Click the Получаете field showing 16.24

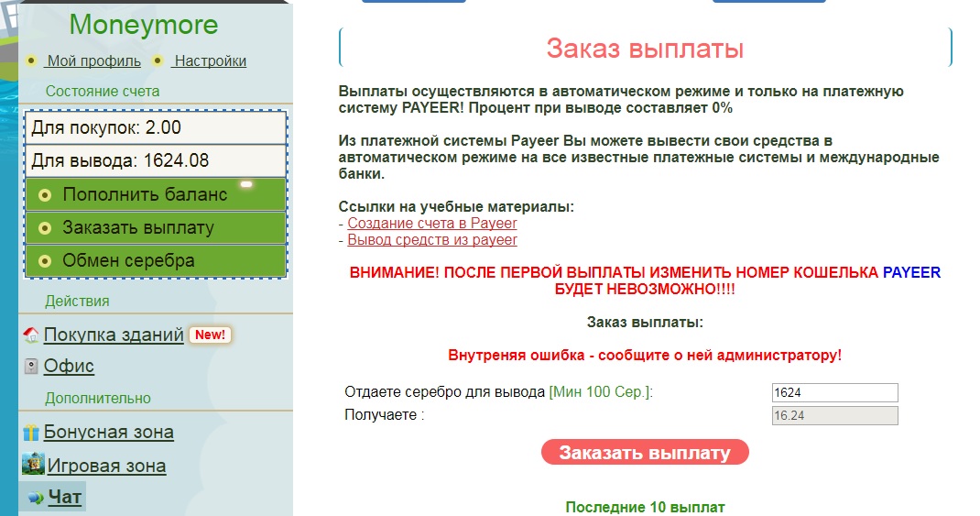[835, 415]
